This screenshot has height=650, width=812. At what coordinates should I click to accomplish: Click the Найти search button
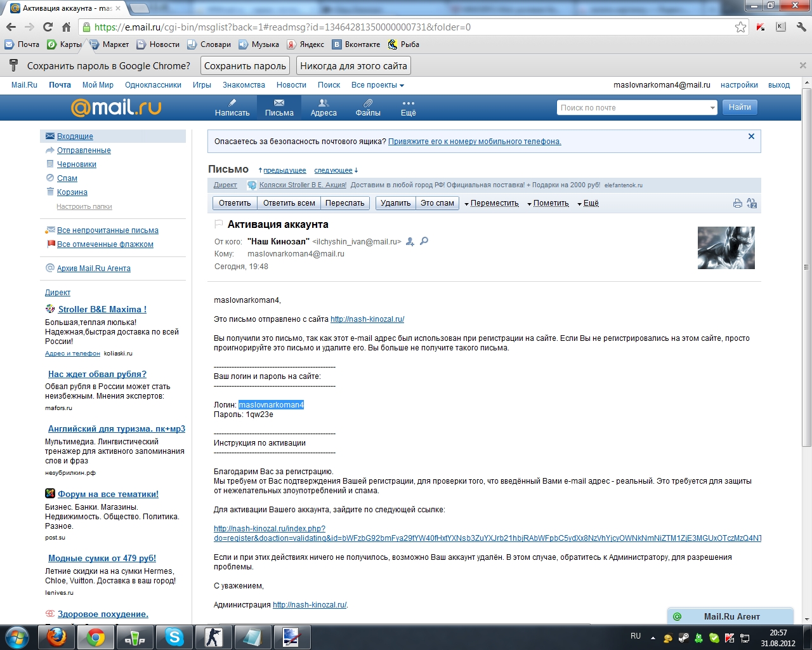740,107
